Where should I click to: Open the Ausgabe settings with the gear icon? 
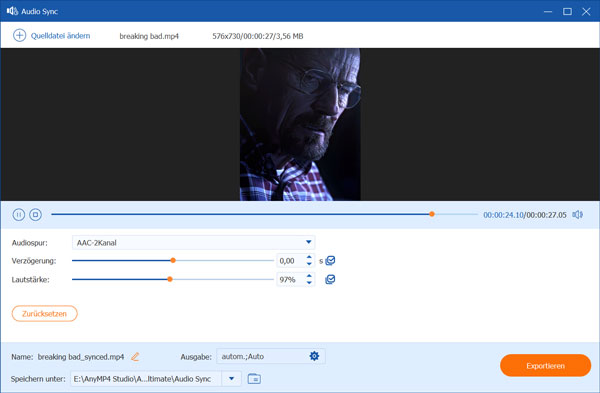click(314, 356)
